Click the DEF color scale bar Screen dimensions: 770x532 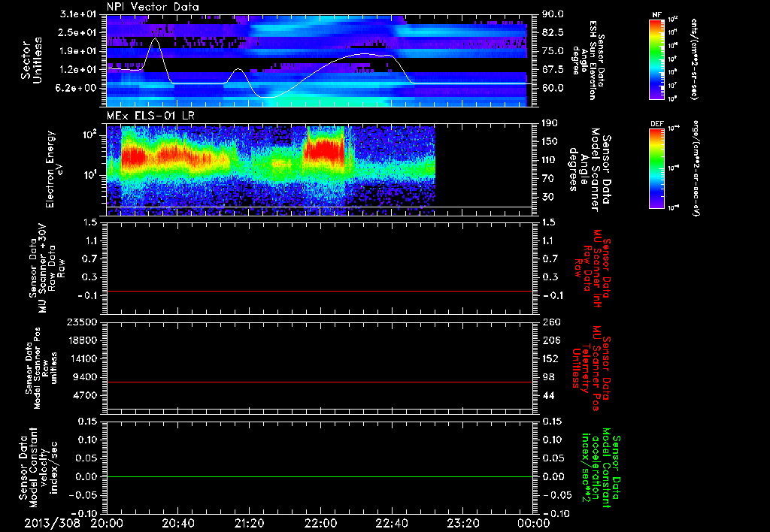pos(656,168)
